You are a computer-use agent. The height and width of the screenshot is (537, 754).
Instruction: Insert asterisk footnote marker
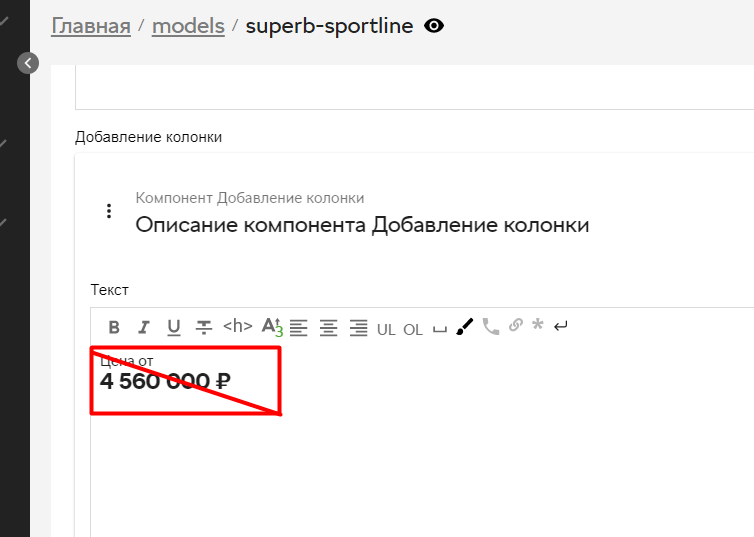pyautogui.click(x=538, y=325)
